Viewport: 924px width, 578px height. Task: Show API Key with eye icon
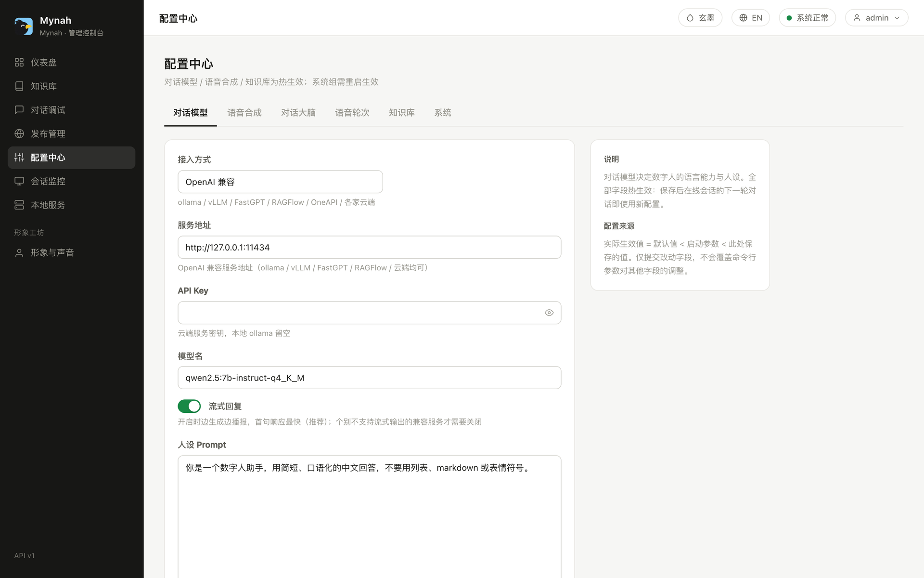coord(549,313)
